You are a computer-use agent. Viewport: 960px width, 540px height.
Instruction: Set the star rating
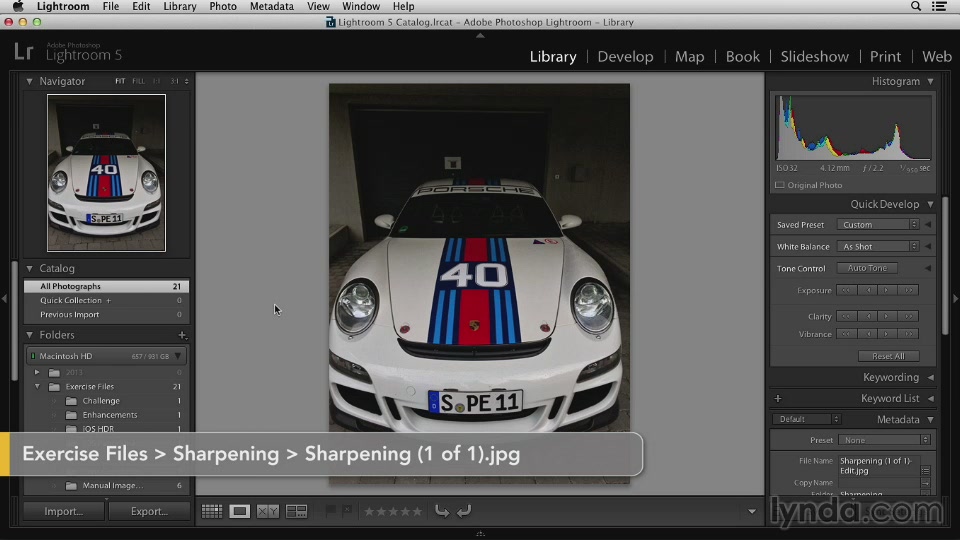pos(393,511)
